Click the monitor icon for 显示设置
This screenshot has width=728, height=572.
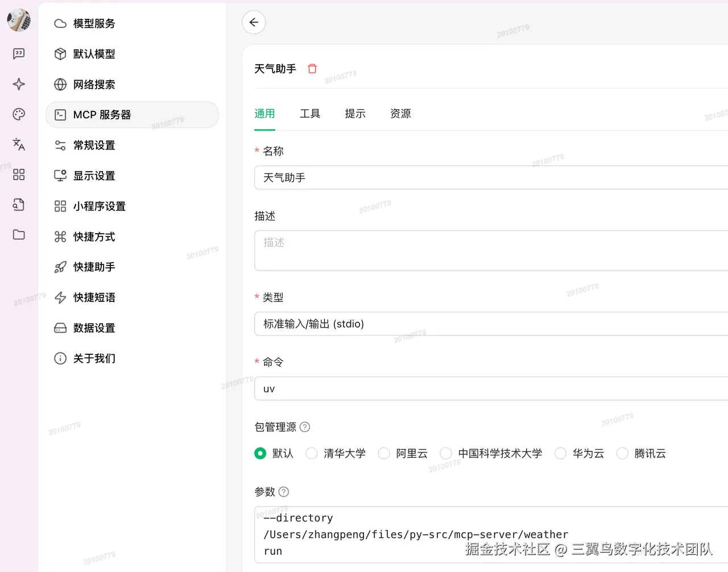click(60, 176)
